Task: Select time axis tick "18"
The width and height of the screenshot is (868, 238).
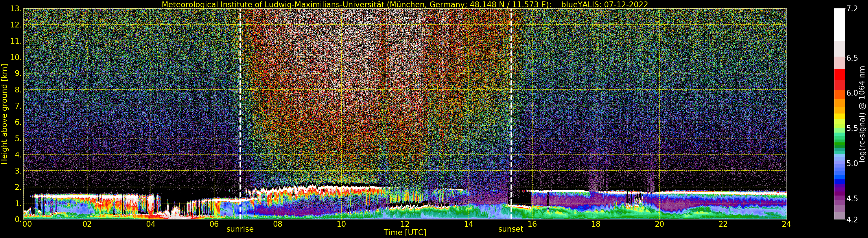Action: click(x=596, y=224)
